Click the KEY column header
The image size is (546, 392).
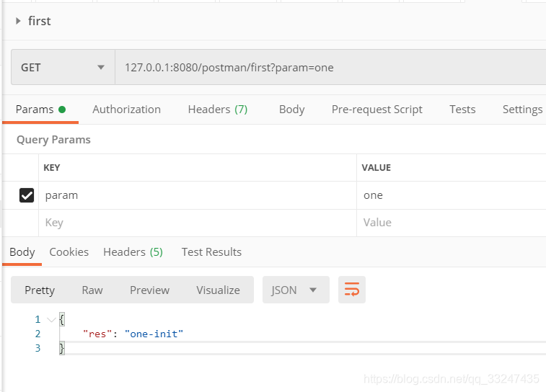tap(52, 168)
